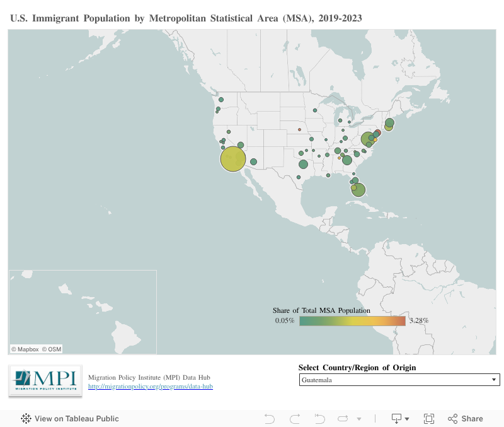
Task: Click the 0.05% legend minimum value
Action: point(285,320)
